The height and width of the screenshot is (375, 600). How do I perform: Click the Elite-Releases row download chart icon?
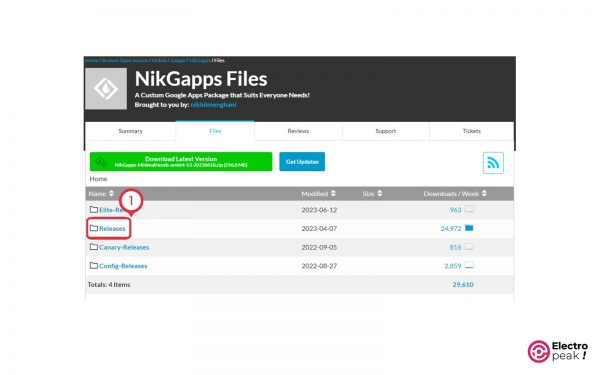[x=469, y=209]
